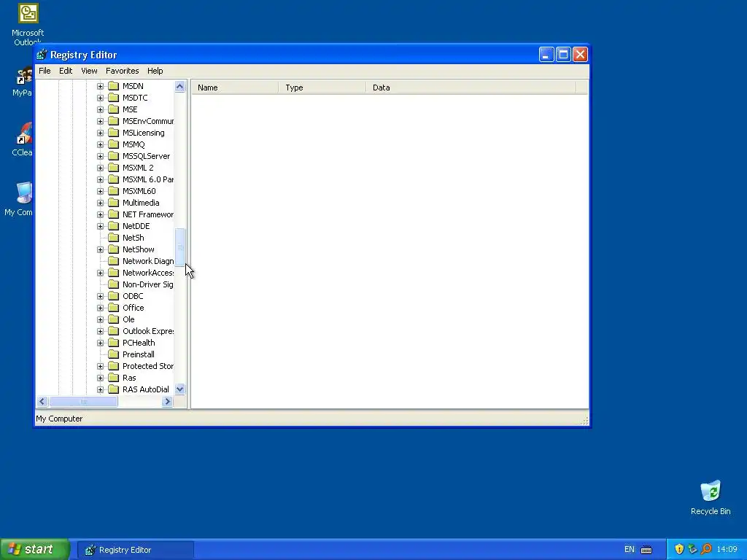Expand the Office key
The width and height of the screenshot is (747, 560).
(100, 308)
